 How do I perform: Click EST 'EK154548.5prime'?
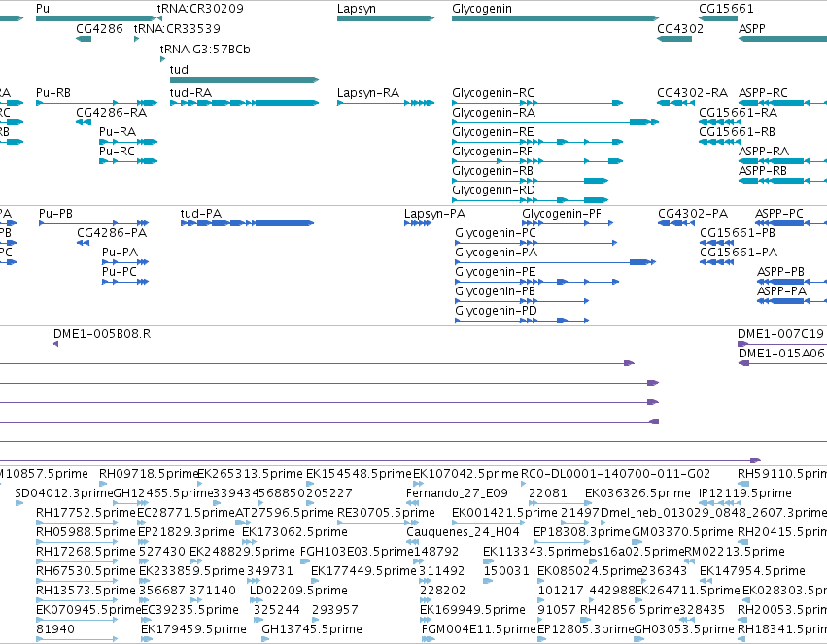[359, 474]
